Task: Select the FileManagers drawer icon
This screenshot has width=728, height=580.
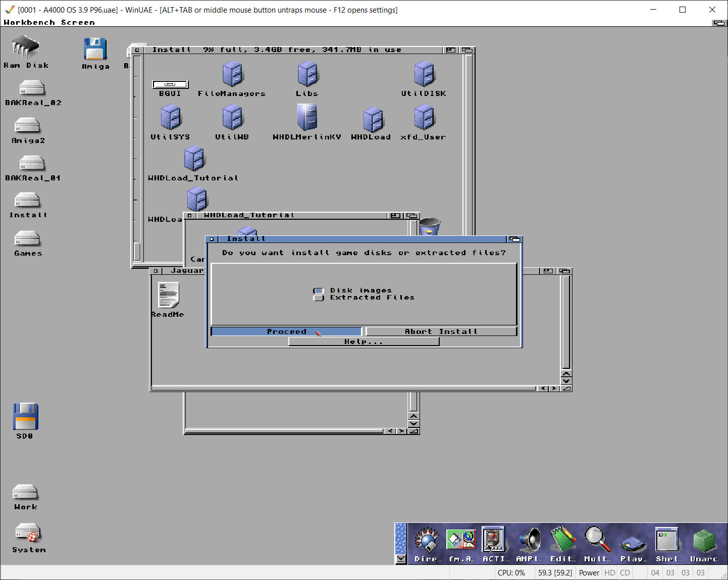Action: (x=233, y=74)
